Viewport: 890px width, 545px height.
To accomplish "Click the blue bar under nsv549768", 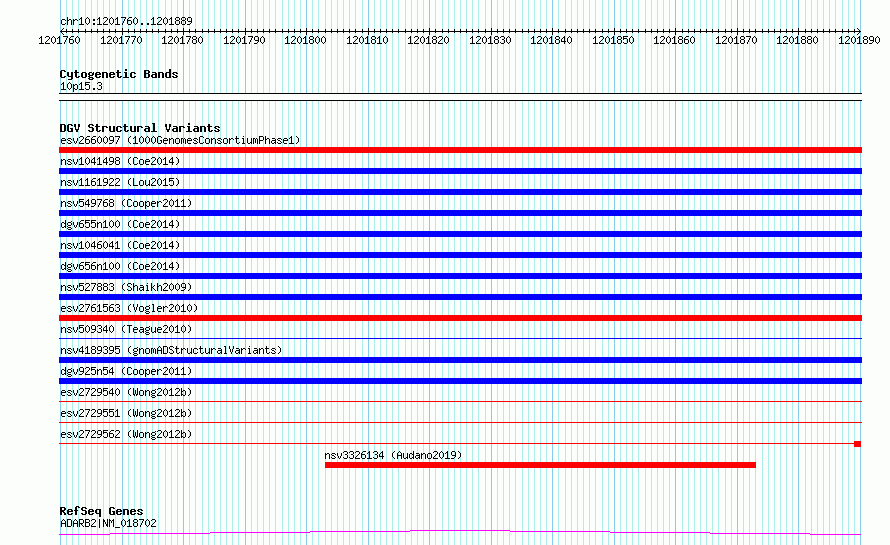I will click(460, 213).
